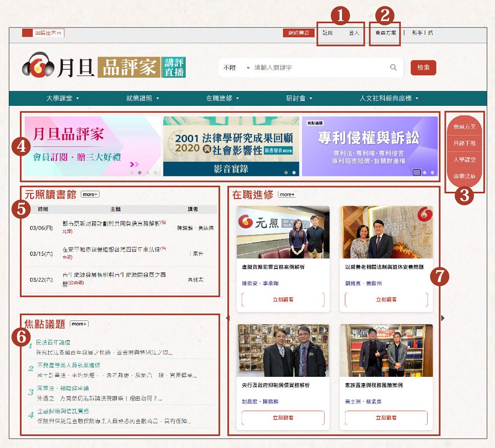
Task: Expand the 在職進修 navigation menu
Action: 223,98
